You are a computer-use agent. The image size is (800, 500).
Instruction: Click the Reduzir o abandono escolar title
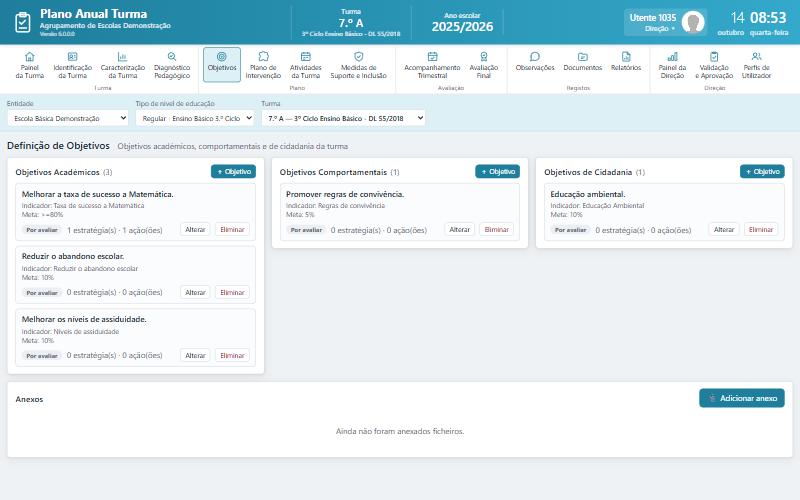point(72,256)
